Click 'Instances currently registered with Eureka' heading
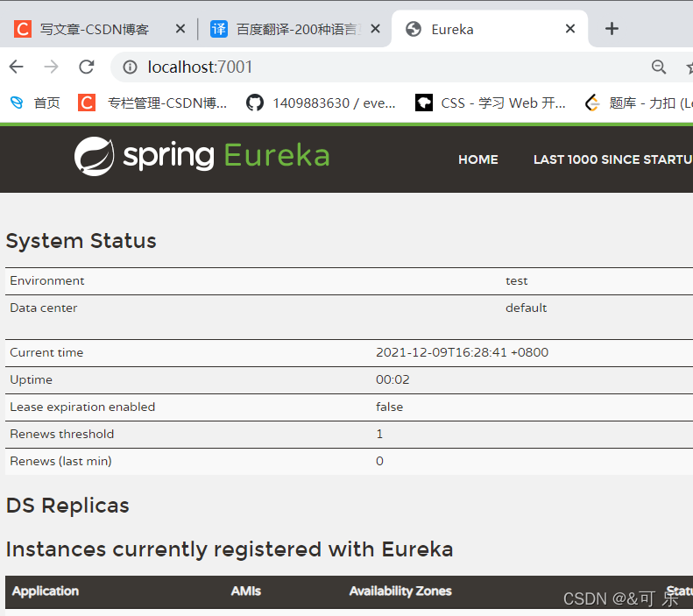Viewport: 693px width, 616px height. point(230,549)
